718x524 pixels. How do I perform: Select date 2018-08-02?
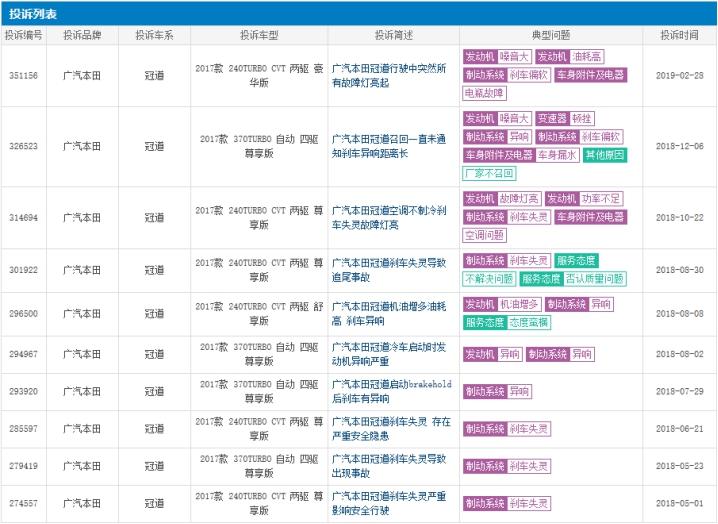coord(680,354)
